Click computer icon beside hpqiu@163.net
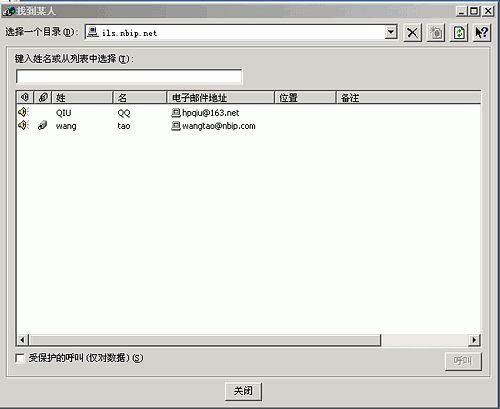The height and width of the screenshot is (409, 500). click(x=176, y=113)
